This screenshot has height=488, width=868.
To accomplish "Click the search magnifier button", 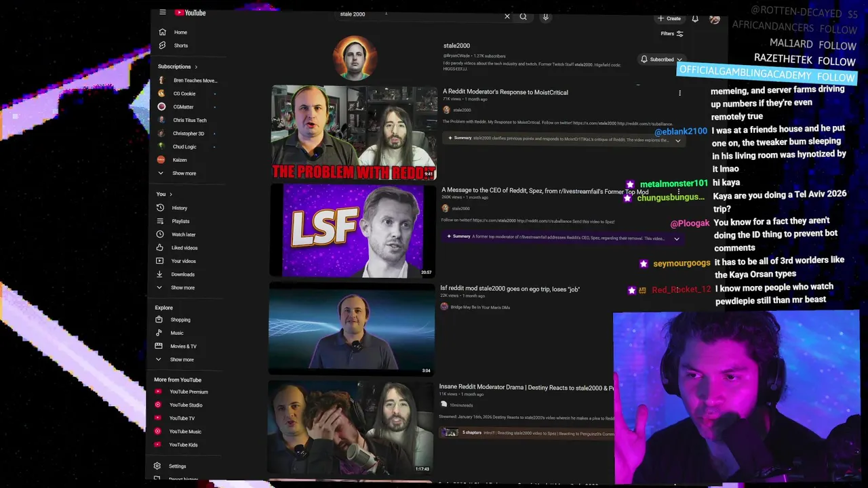I will (x=523, y=16).
